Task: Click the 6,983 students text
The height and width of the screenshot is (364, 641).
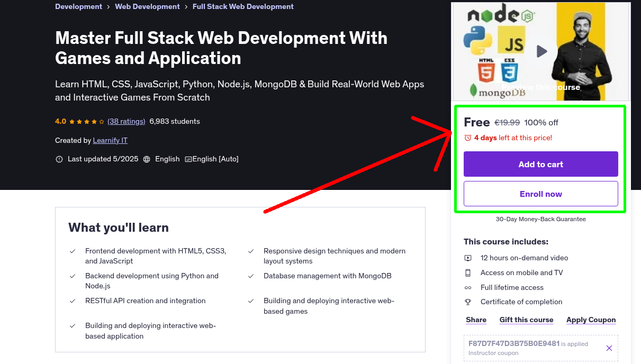Action: 175,122
